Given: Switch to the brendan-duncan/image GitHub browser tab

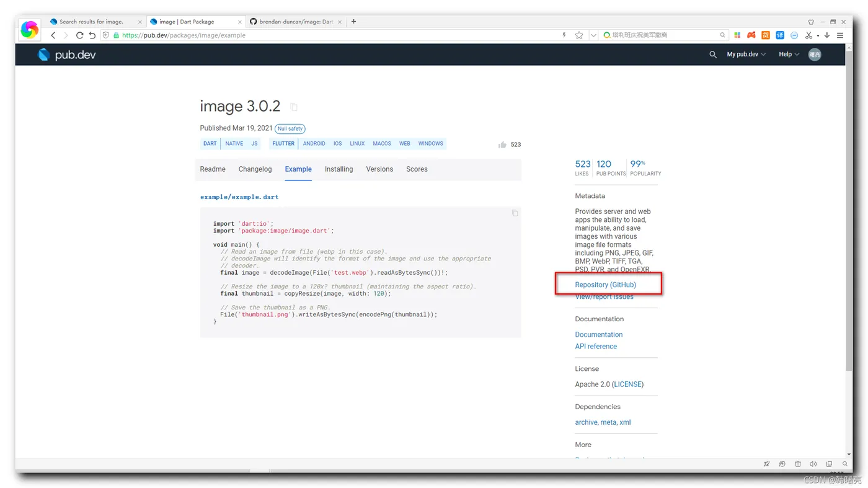Looking at the screenshot, I should coord(295,22).
